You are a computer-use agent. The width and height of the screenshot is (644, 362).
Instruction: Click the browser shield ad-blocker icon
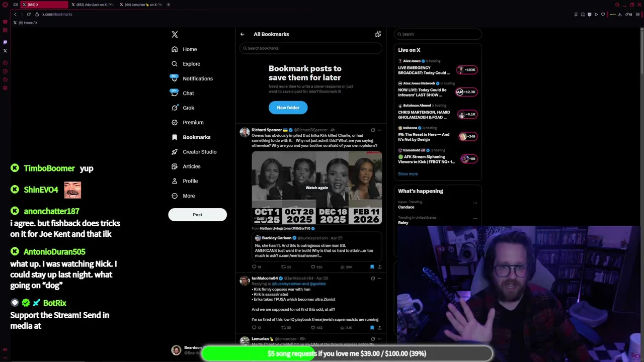tap(589, 14)
